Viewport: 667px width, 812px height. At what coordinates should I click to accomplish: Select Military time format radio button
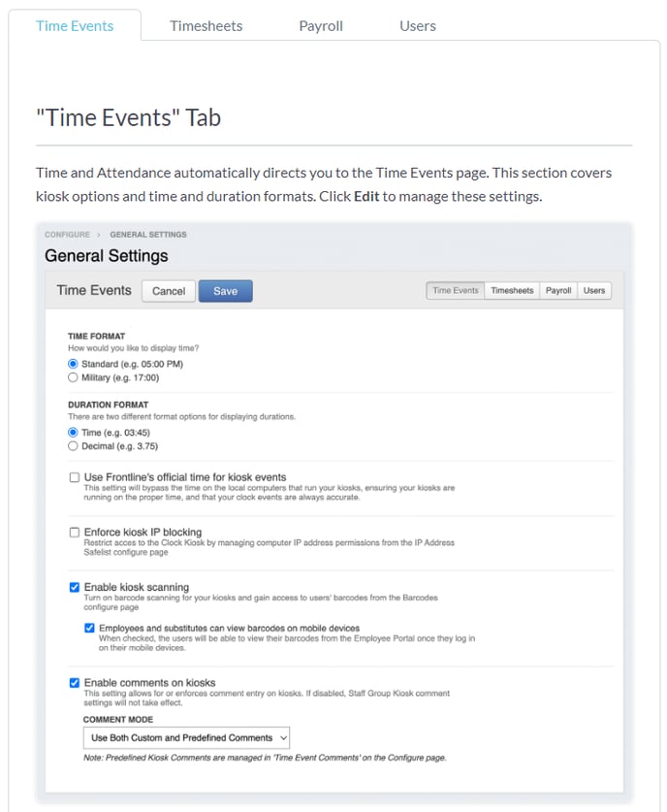click(74, 377)
